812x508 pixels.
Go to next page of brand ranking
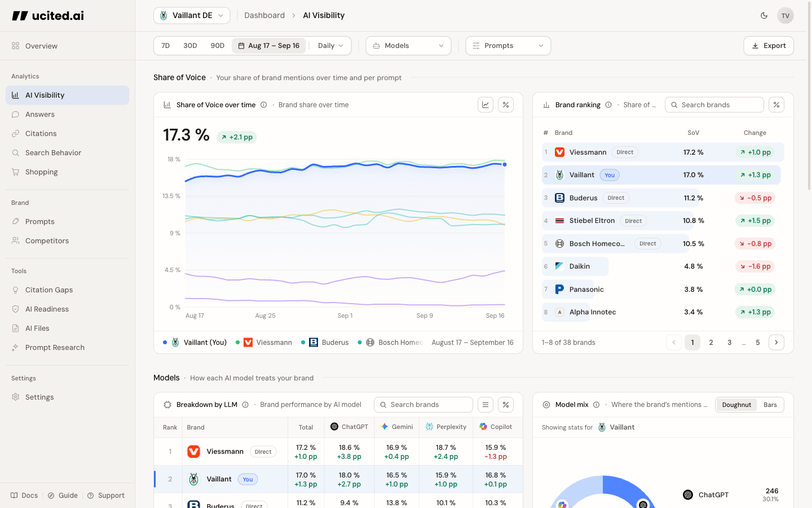coord(776,343)
